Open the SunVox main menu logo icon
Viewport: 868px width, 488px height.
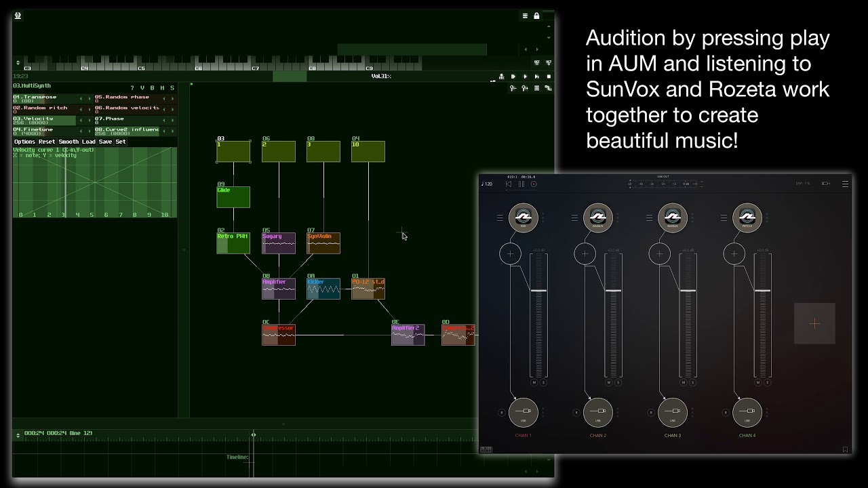coord(18,16)
